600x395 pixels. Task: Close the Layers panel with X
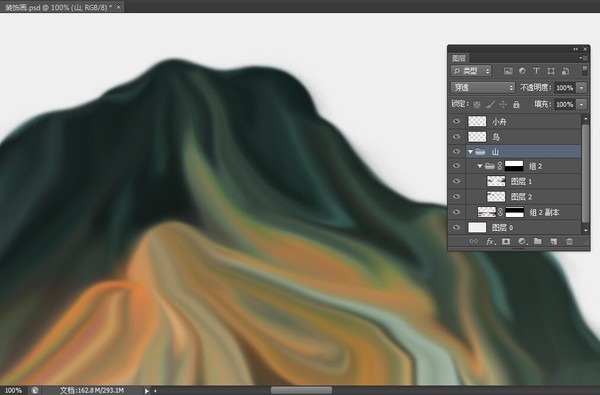[585, 49]
